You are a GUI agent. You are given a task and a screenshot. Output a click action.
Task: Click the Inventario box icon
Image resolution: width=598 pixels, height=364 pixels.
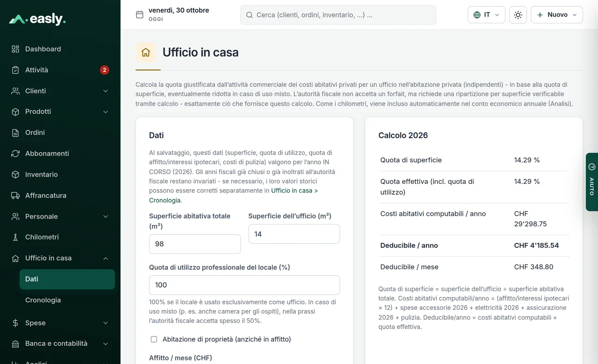[15, 175]
